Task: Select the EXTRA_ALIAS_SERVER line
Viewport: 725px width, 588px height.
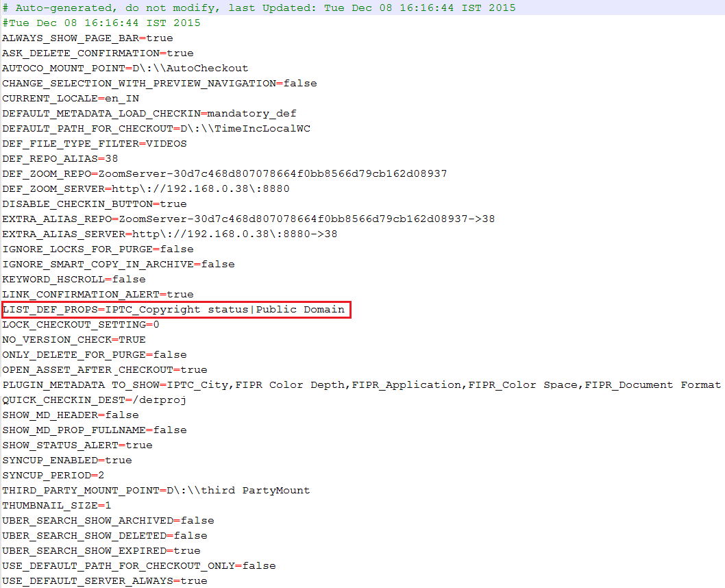Action: coord(170,234)
